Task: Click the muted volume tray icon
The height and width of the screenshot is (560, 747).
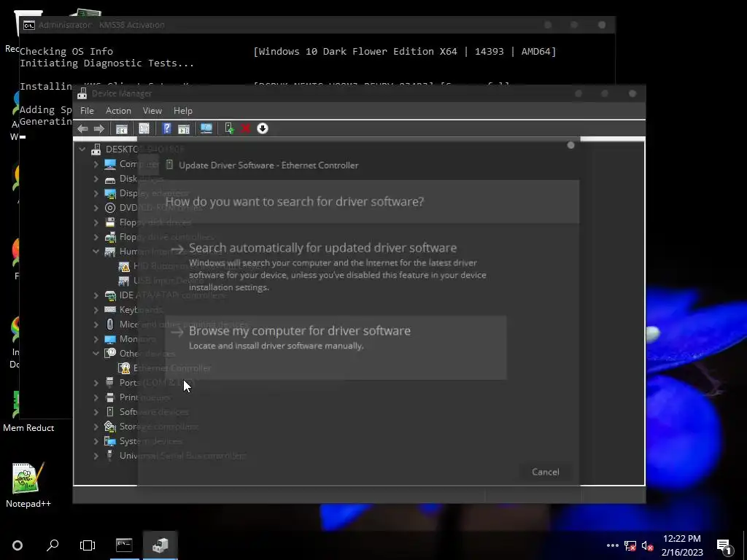Action: coord(648,546)
